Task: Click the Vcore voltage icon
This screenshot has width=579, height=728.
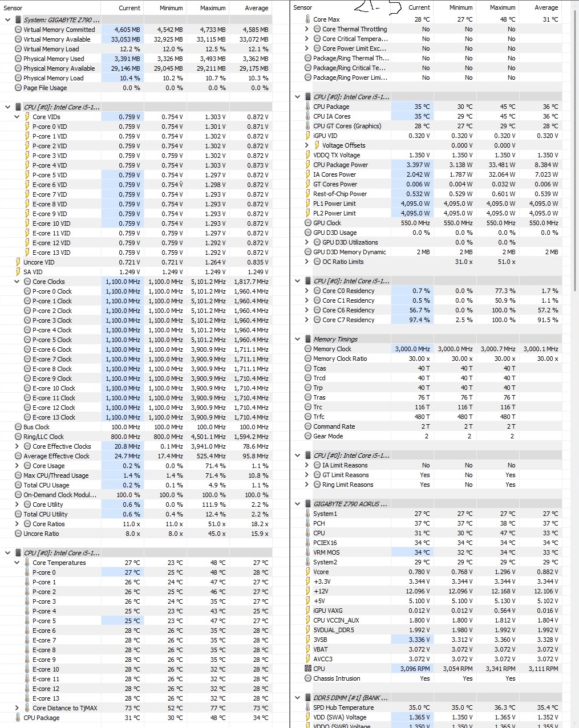Action: [307, 572]
